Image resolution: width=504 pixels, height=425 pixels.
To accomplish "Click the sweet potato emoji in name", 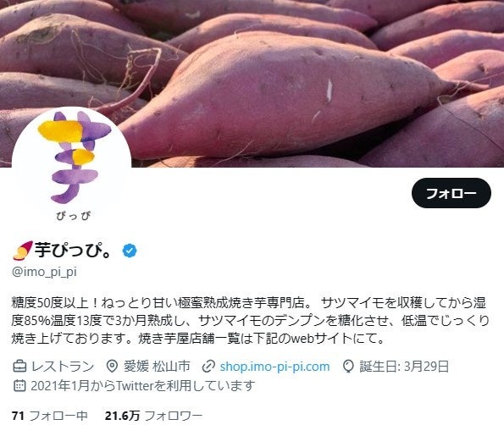I will [x=23, y=251].
